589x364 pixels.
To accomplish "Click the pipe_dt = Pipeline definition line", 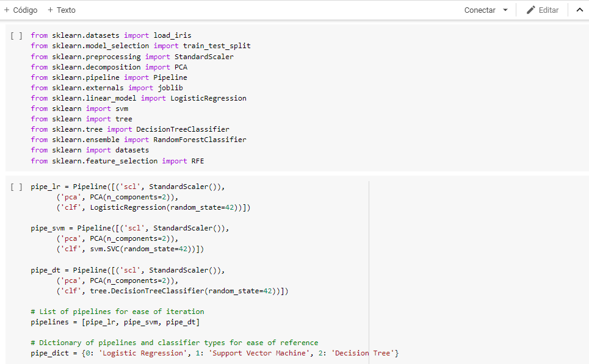I will point(128,270).
